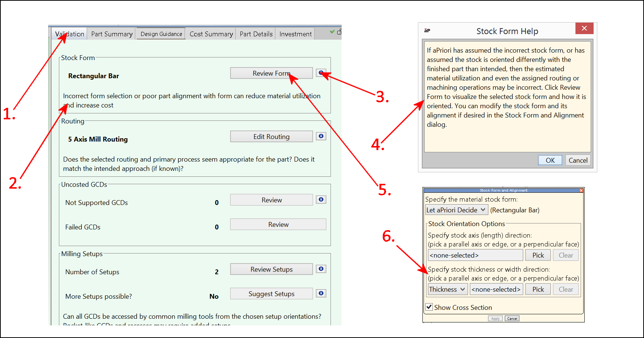Open the Routing section info icon
Screen dimensions: 644x338
(x=321, y=136)
